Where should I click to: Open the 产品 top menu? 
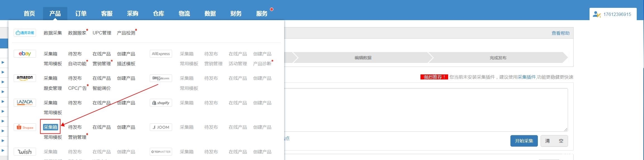coord(55,13)
